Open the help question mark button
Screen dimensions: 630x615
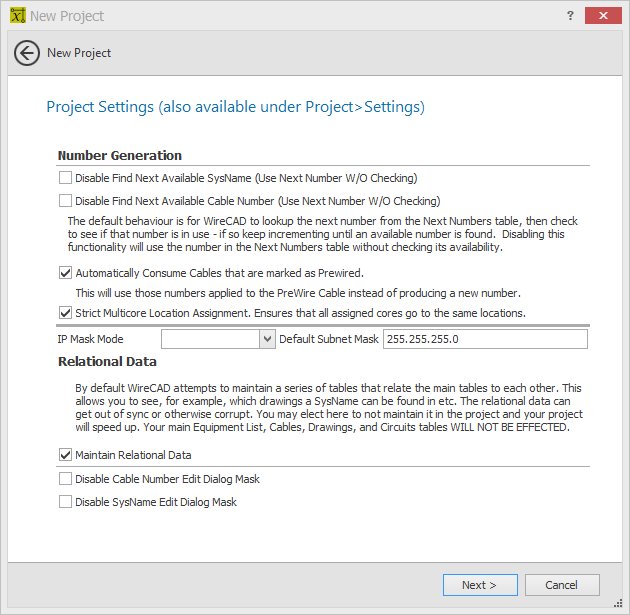(x=570, y=16)
